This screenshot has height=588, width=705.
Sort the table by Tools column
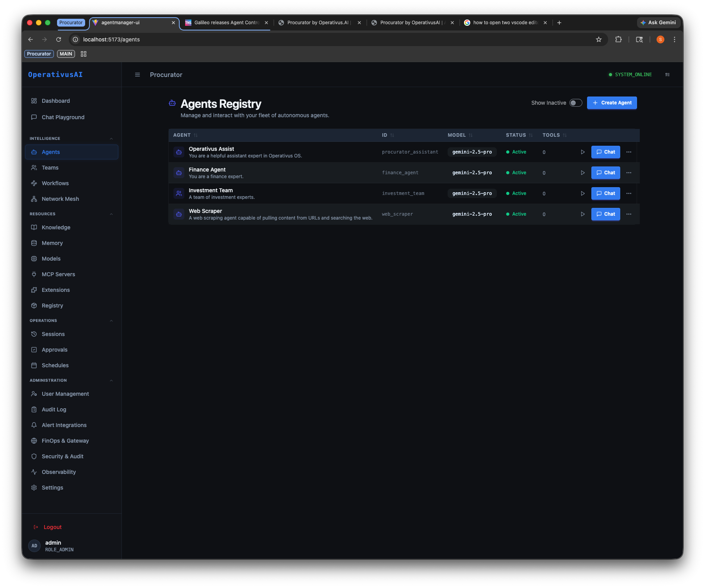[554, 135]
